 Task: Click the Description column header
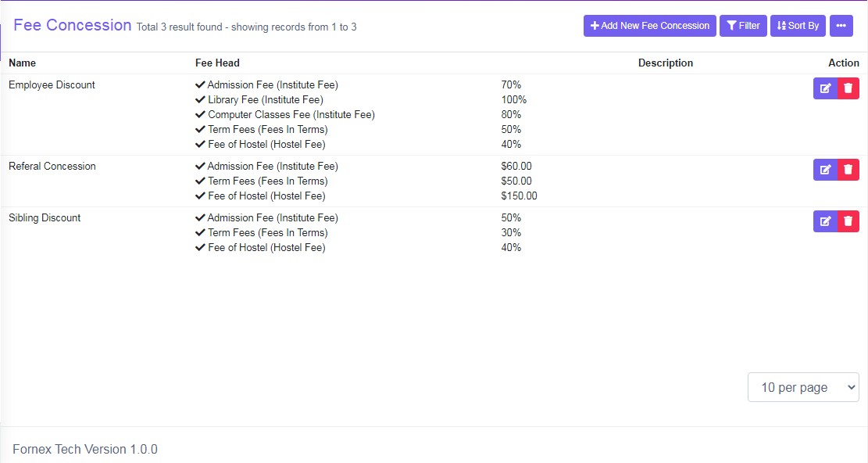click(666, 63)
